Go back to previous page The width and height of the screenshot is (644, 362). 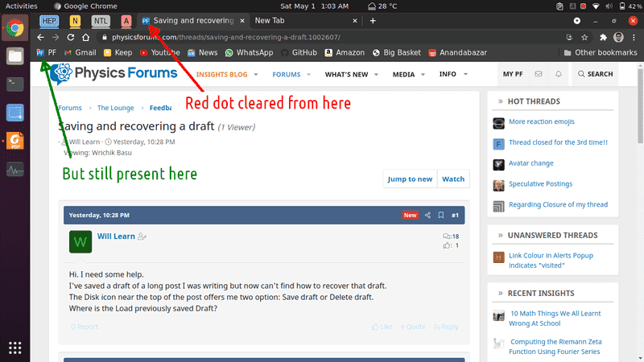point(40,37)
